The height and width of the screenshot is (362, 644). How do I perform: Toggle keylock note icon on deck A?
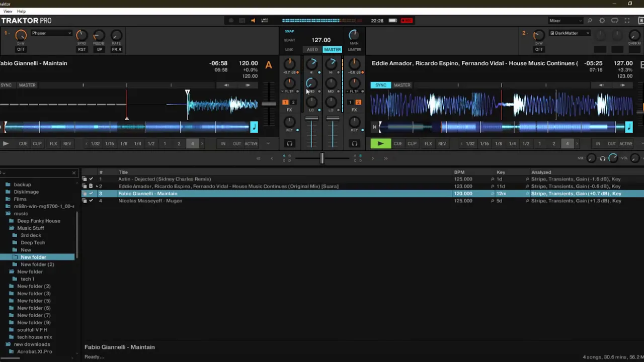pyautogui.click(x=254, y=127)
